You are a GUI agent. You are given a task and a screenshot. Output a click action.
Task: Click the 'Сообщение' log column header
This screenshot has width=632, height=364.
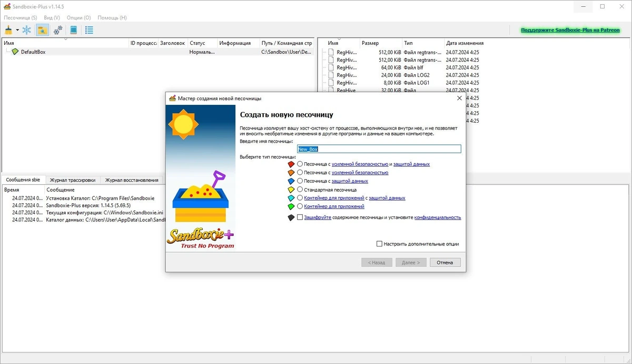click(x=60, y=189)
